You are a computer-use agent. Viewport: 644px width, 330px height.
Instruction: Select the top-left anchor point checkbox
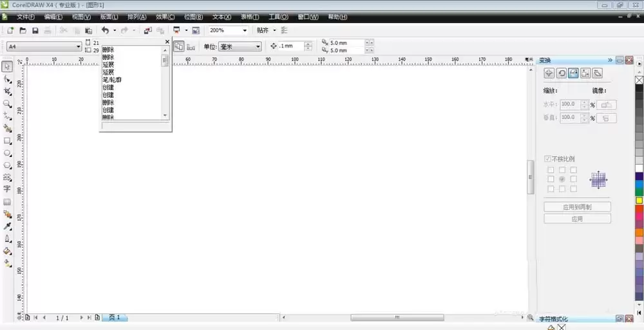[551, 170]
